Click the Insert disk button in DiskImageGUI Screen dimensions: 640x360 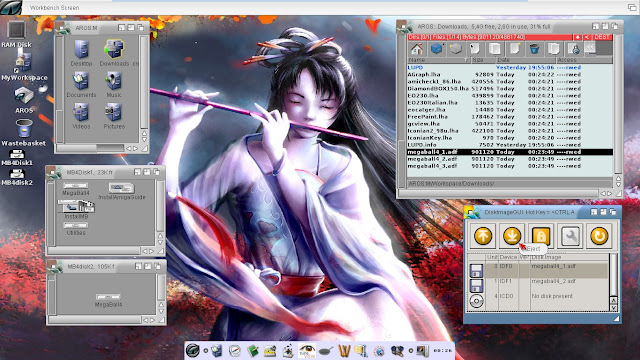point(482,236)
